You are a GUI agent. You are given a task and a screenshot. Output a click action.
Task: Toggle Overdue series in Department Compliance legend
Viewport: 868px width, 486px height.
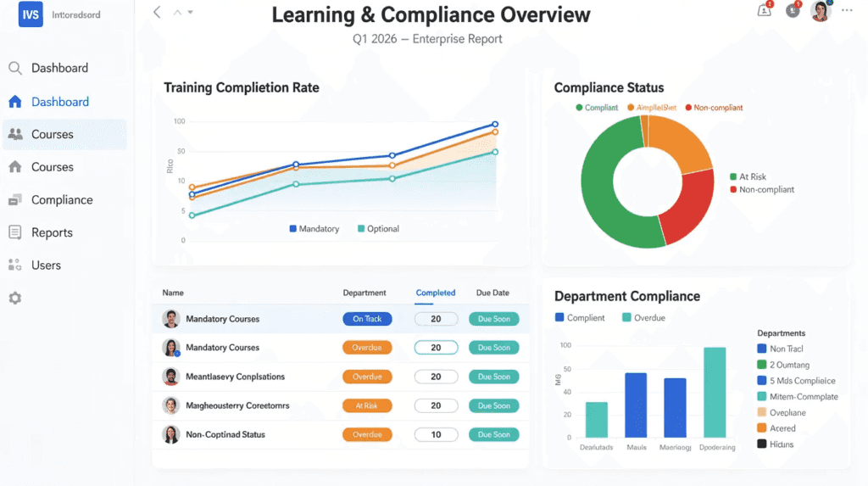[x=643, y=318]
